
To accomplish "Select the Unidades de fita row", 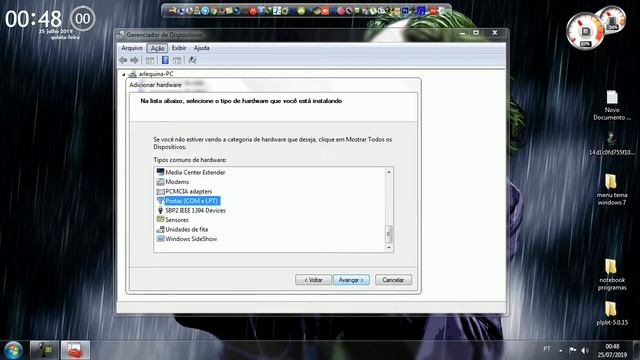I will (x=187, y=229).
